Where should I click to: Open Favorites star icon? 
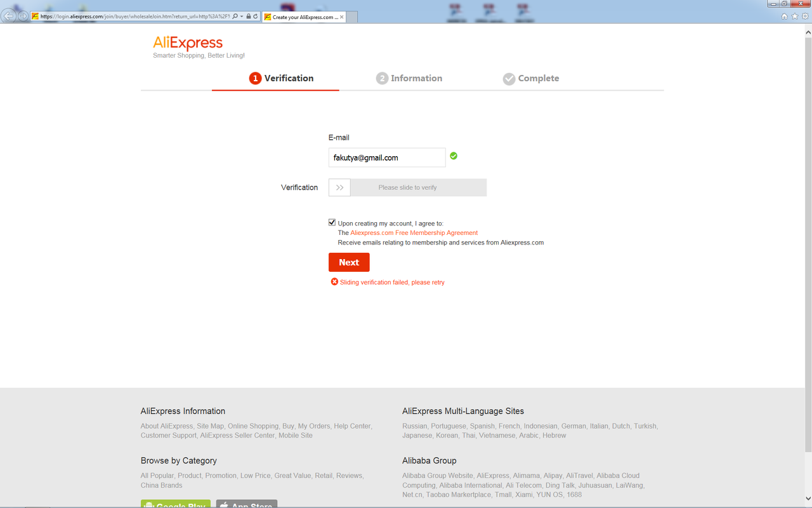[795, 17]
